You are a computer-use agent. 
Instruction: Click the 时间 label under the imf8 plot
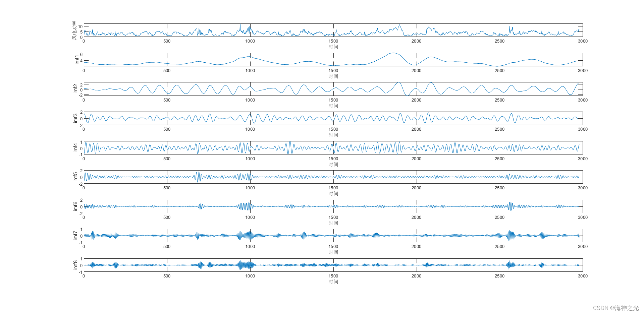point(333,282)
